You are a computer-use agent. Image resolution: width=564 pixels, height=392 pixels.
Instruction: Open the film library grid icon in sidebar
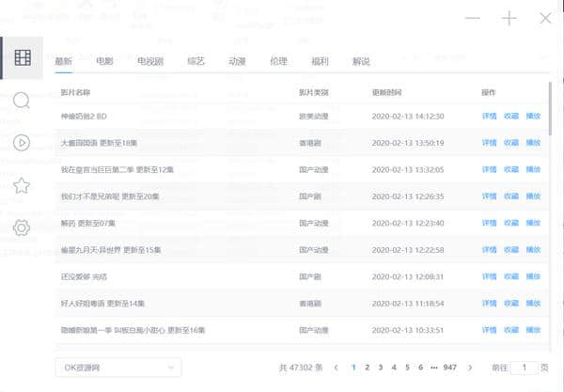click(23, 58)
